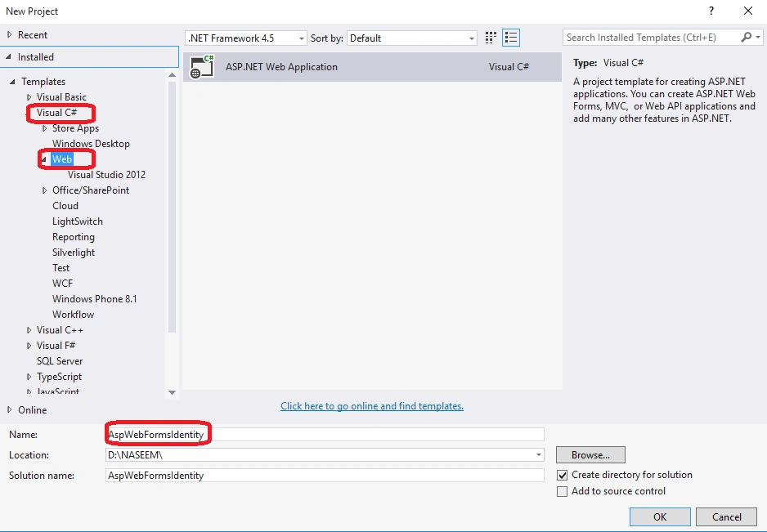
Task: Expand the Visual C++ node
Action: click(29, 330)
